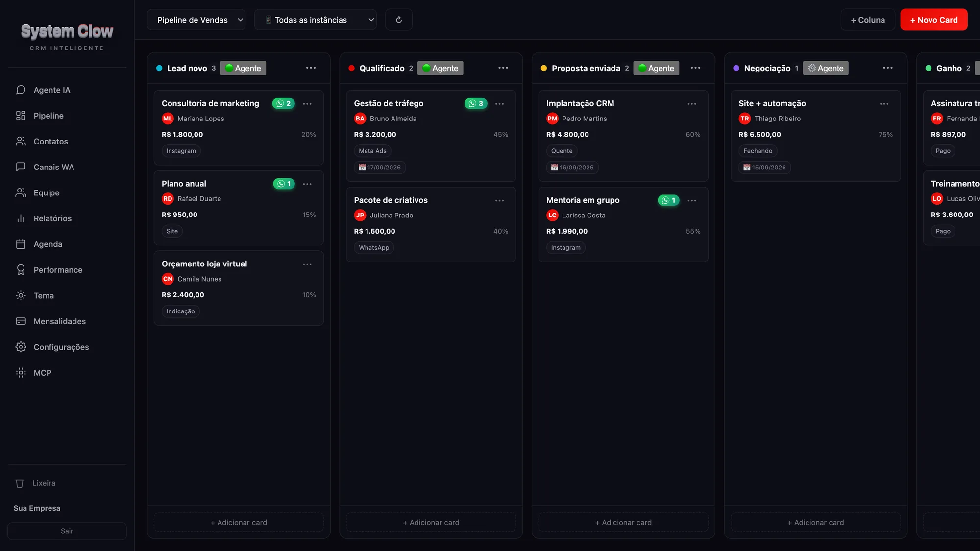Viewport: 980px width, 551px height.
Task: Open options for Site + automação card
Action: [884, 104]
